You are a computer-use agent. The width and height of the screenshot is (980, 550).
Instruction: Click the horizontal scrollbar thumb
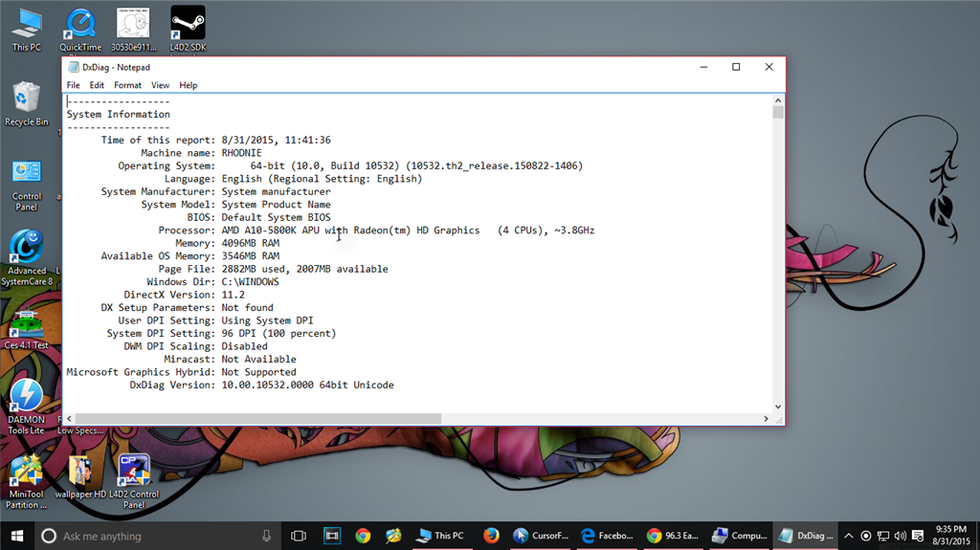pyautogui.click(x=257, y=419)
